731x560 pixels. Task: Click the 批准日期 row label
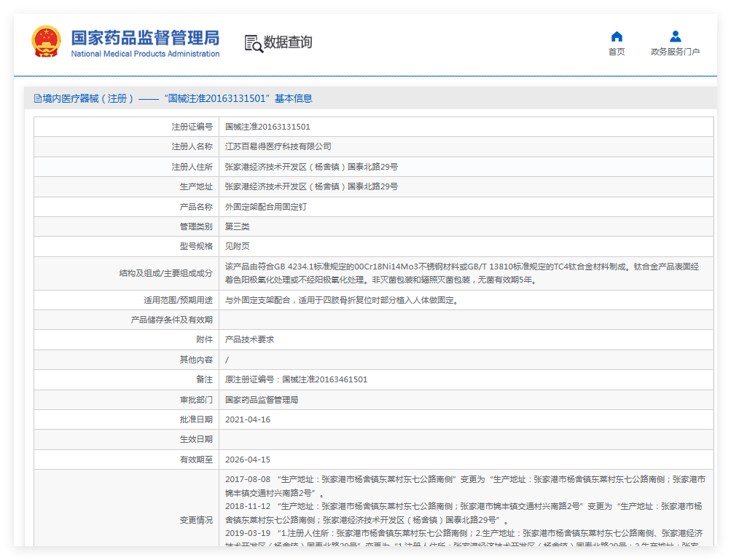pos(196,419)
